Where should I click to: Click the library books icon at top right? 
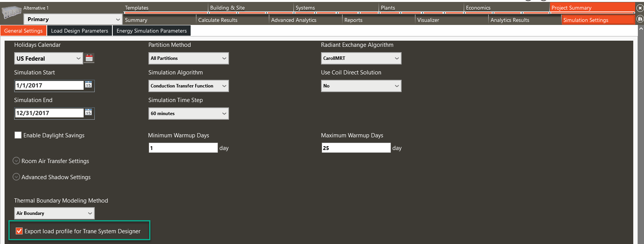[x=640, y=18]
